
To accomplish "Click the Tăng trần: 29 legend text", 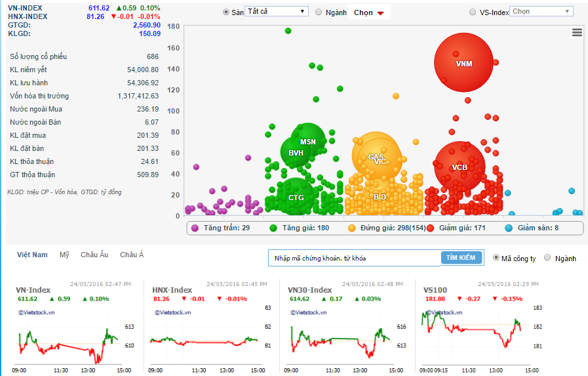I will pyautogui.click(x=227, y=228).
